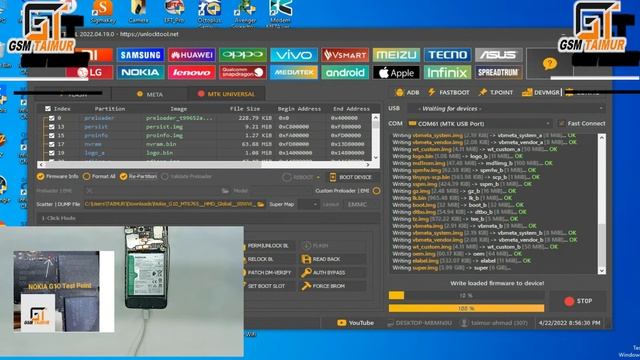640x360 pixels.
Task: Choose the Apple brand icon
Action: coord(396,73)
